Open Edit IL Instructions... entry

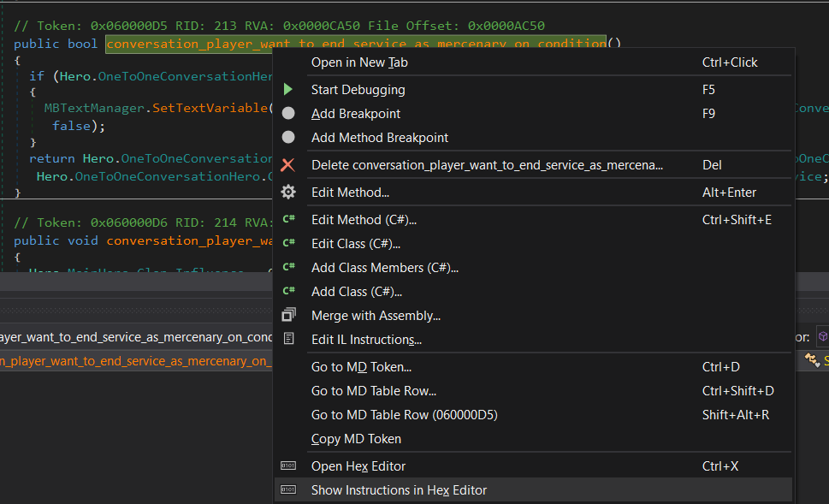(x=533, y=340)
